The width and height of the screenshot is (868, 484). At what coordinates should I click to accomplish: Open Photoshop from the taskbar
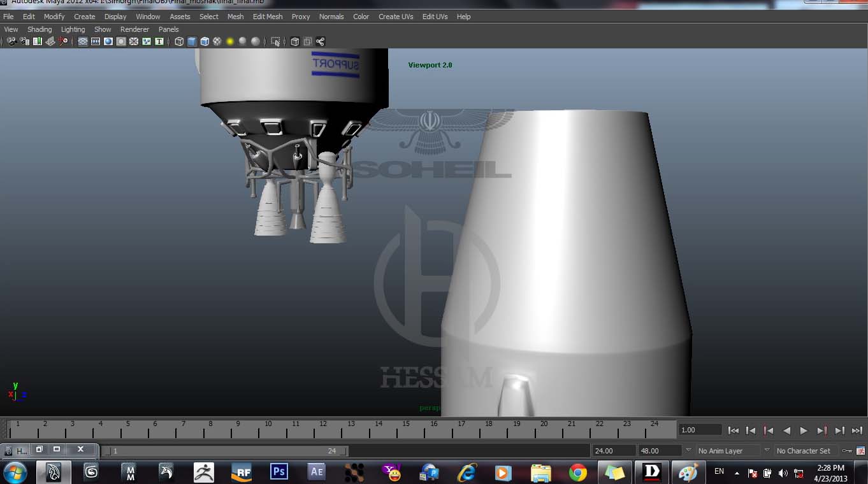[x=279, y=472]
